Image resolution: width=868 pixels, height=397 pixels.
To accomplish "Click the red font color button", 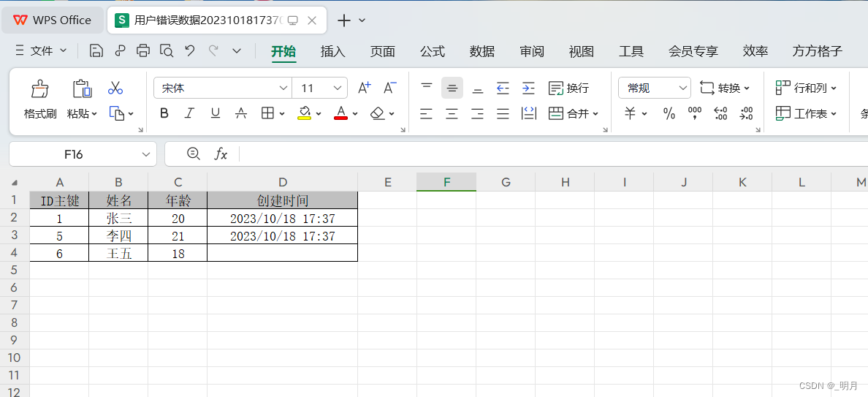I will click(341, 113).
